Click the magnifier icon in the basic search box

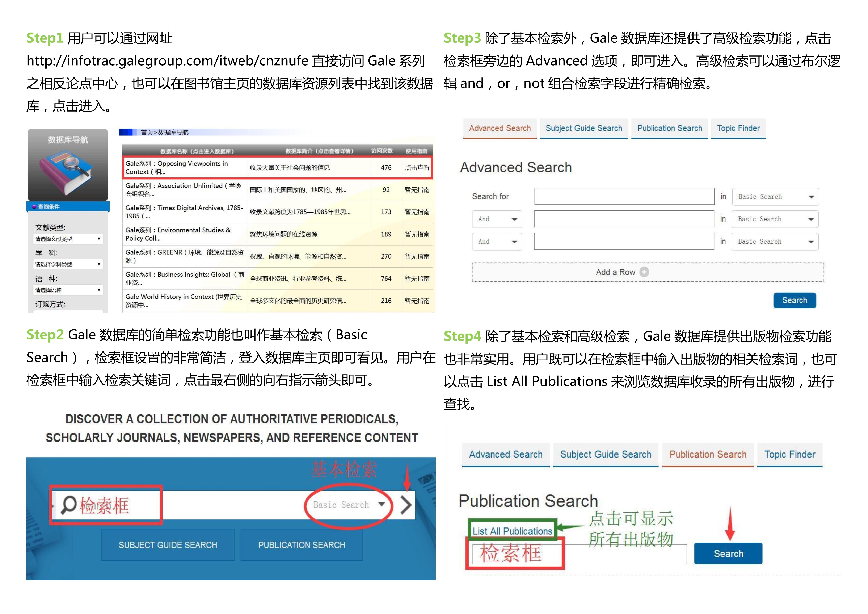click(x=69, y=505)
